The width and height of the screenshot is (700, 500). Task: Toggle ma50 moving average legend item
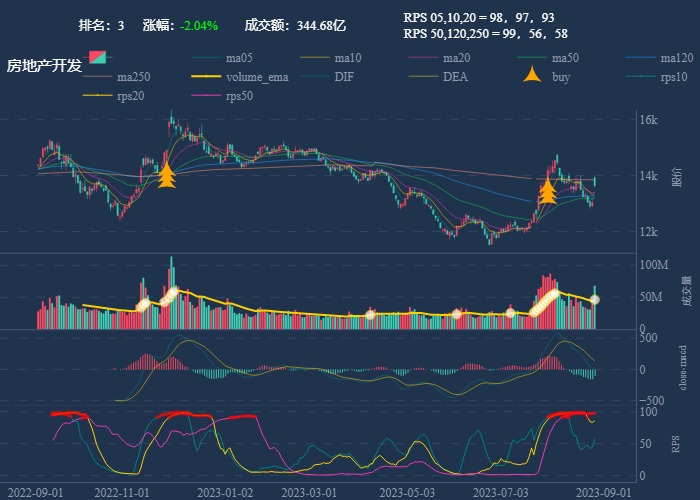pos(565,57)
